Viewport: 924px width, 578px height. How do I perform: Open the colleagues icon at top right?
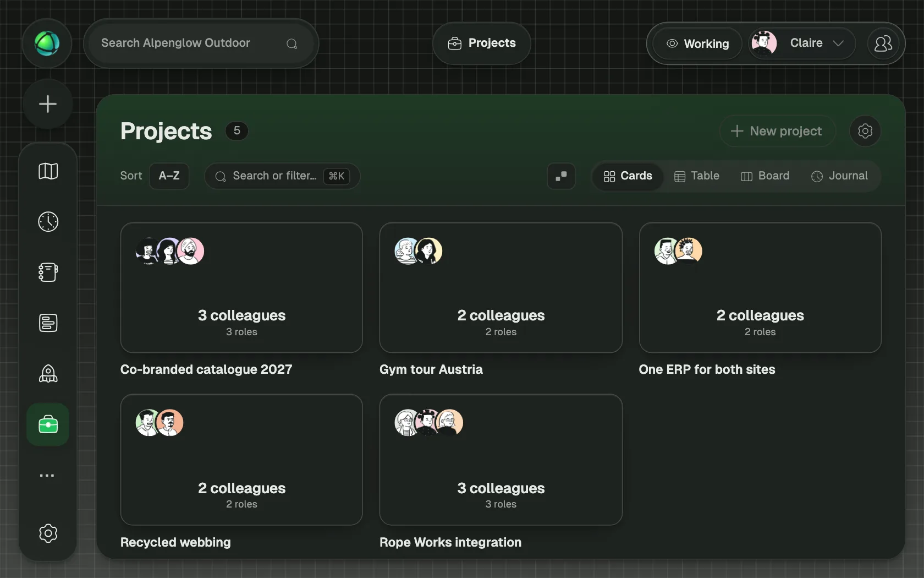[883, 43]
